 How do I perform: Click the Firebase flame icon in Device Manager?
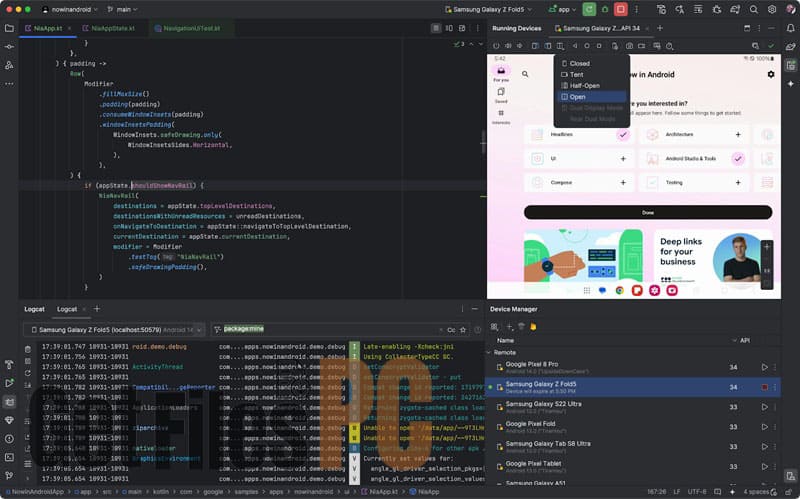tap(533, 327)
